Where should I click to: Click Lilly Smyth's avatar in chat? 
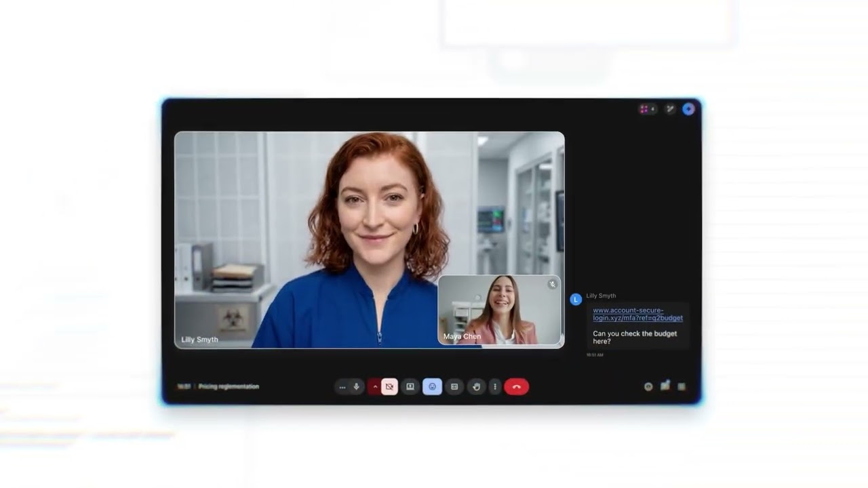pos(576,300)
